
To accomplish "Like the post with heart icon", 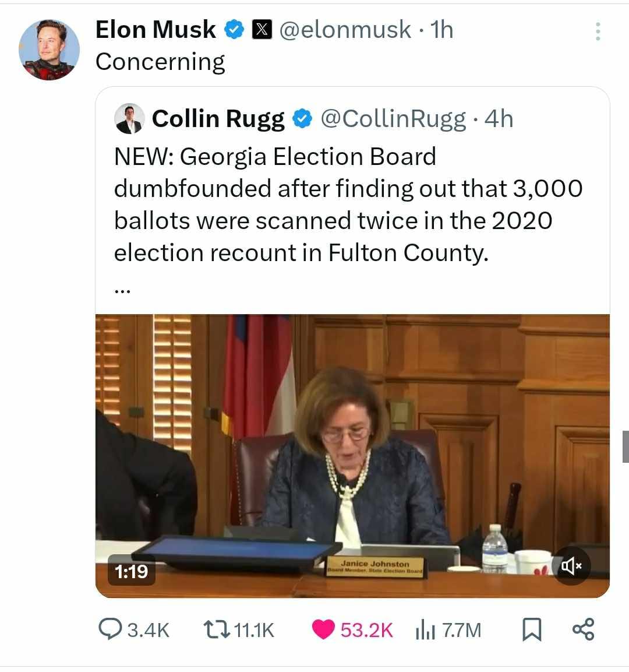I will (323, 629).
